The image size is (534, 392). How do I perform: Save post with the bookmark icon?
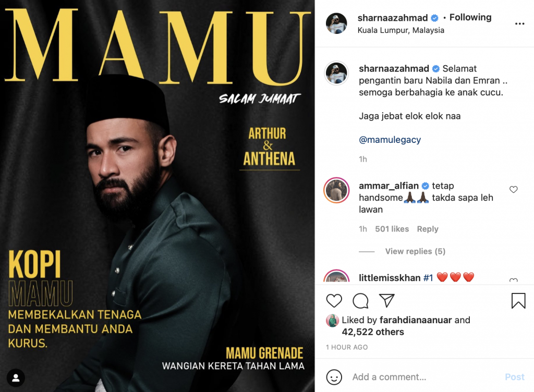coord(518,301)
